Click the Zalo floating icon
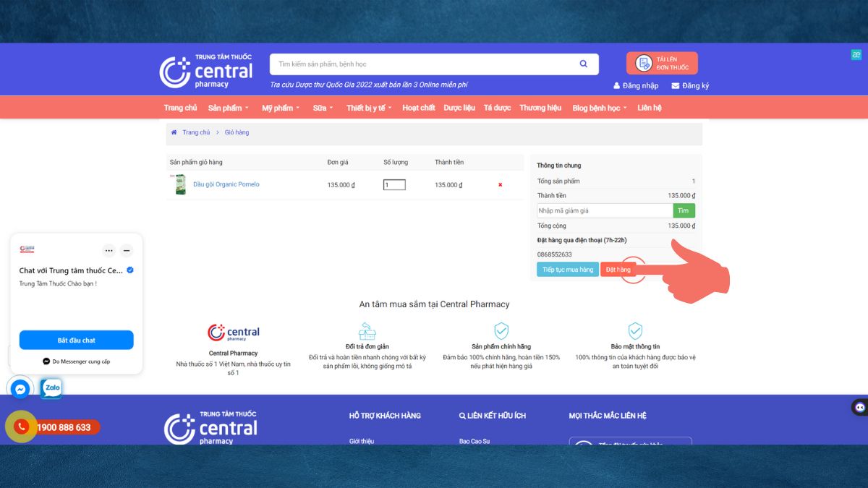The height and width of the screenshot is (488, 868). (x=51, y=388)
